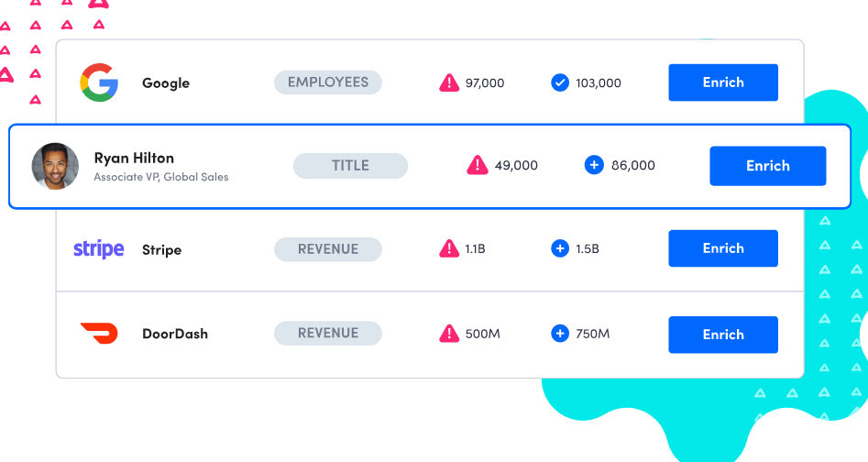Enrich Ryan Hilton's record

point(768,166)
